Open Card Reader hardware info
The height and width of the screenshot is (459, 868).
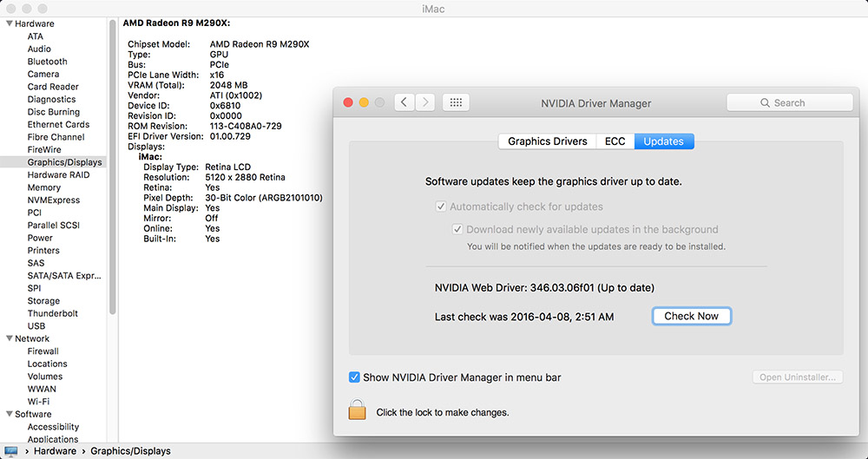[53, 87]
